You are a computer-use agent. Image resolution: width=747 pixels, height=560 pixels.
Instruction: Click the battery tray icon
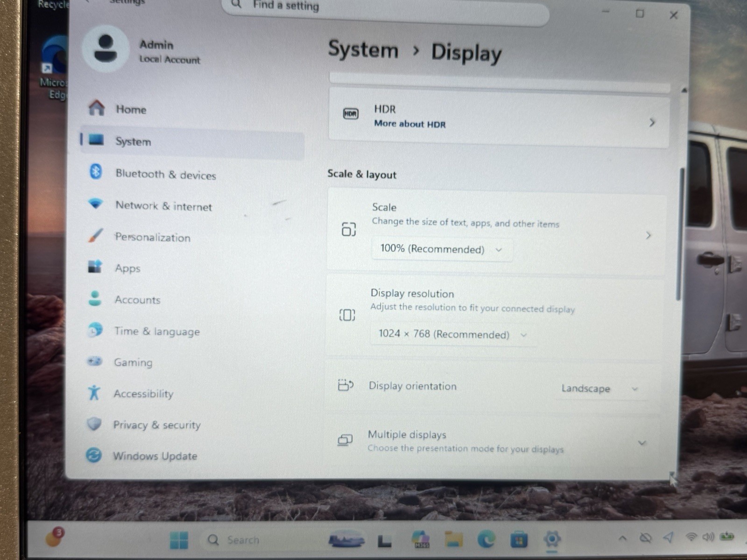click(727, 536)
